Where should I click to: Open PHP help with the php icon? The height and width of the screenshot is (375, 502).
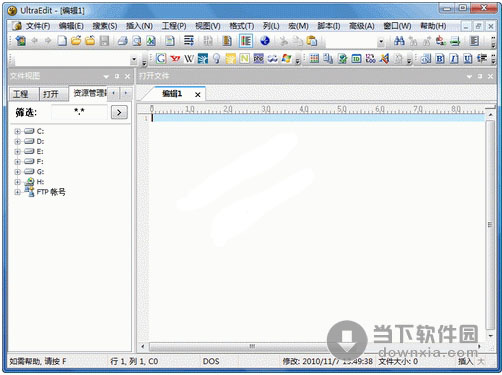pyautogui.click(x=258, y=59)
